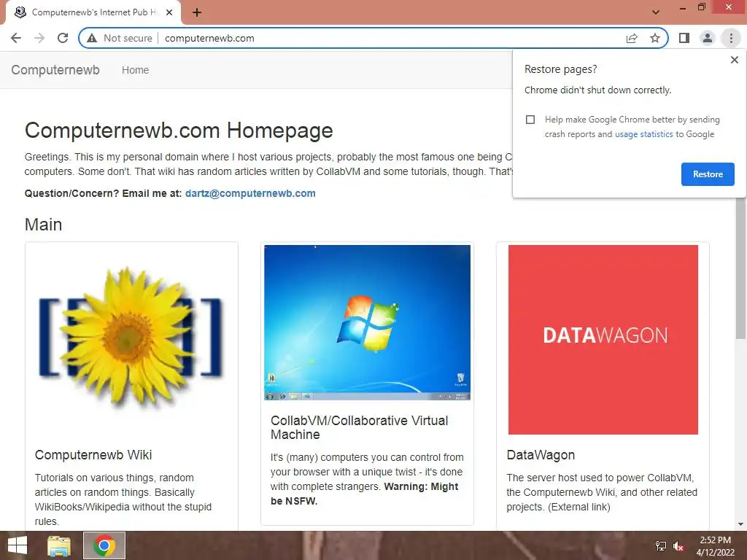Open the Chrome three-dot menu

[x=731, y=38]
